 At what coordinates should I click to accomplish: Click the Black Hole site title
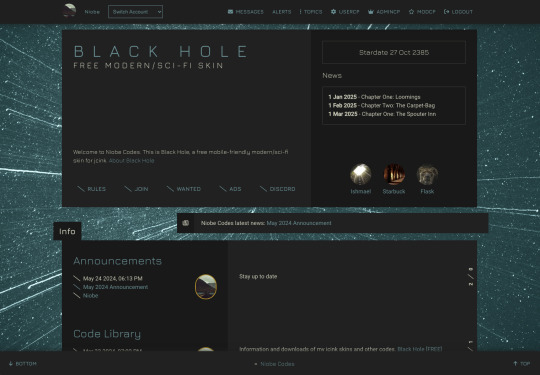(160, 52)
